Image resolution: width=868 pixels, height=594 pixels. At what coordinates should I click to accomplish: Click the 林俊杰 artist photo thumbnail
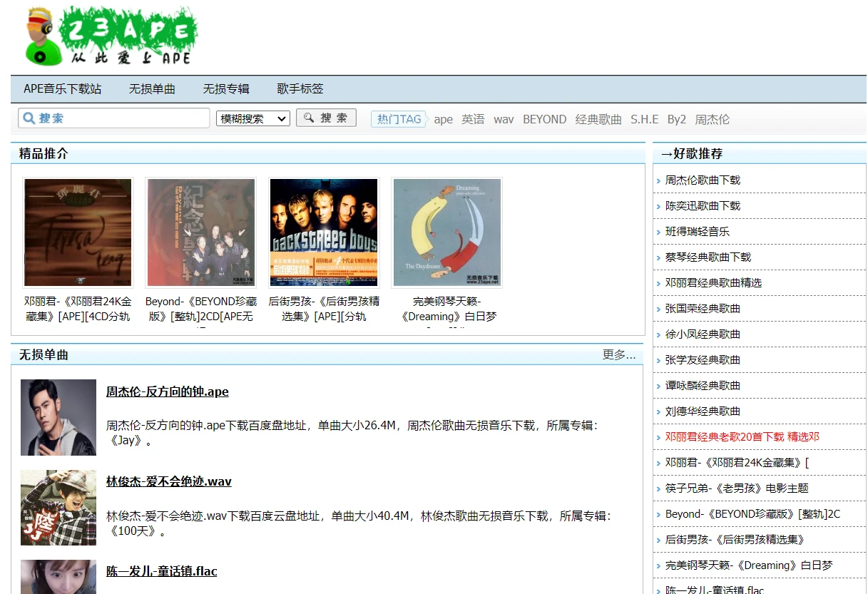pyautogui.click(x=58, y=507)
